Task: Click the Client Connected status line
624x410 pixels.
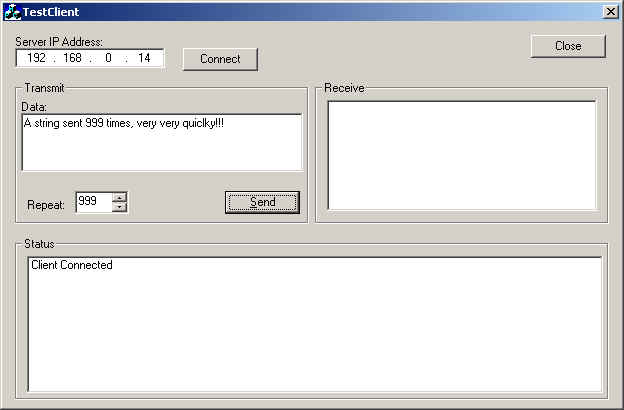Action: (x=72, y=265)
